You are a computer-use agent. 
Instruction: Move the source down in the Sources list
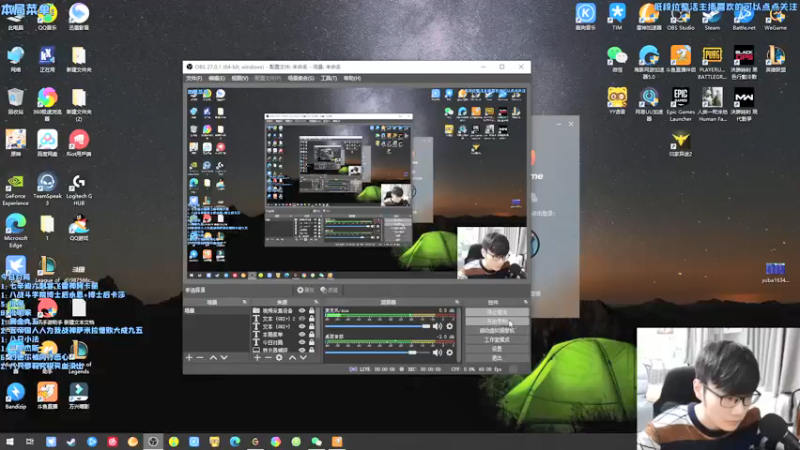tap(303, 358)
